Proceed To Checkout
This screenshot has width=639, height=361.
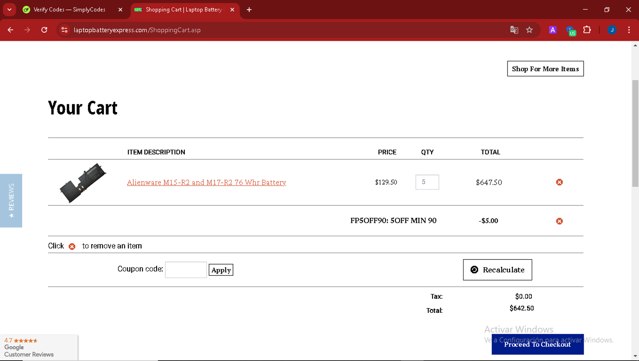pyautogui.click(x=538, y=344)
